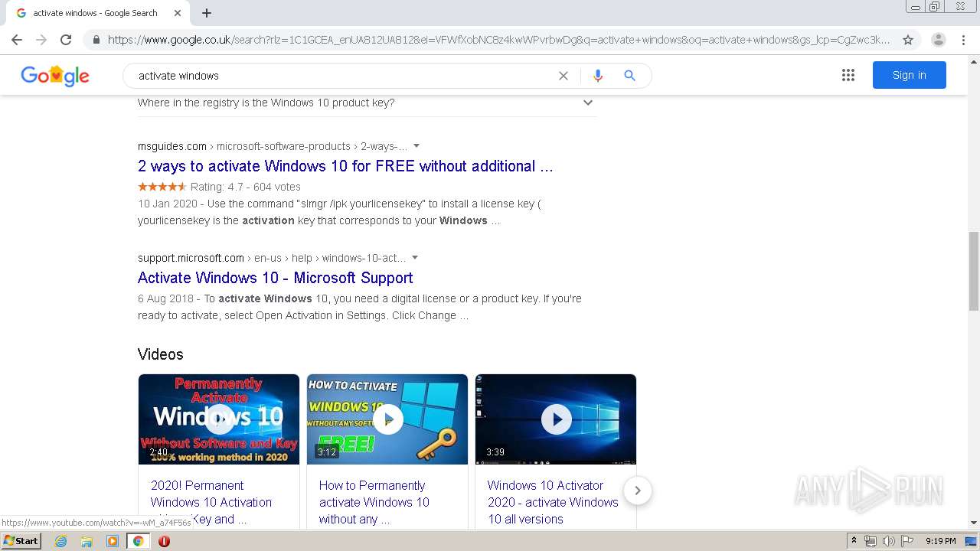980x551 pixels.
Task: Go forward using the browser forward arrow
Action: (41, 40)
